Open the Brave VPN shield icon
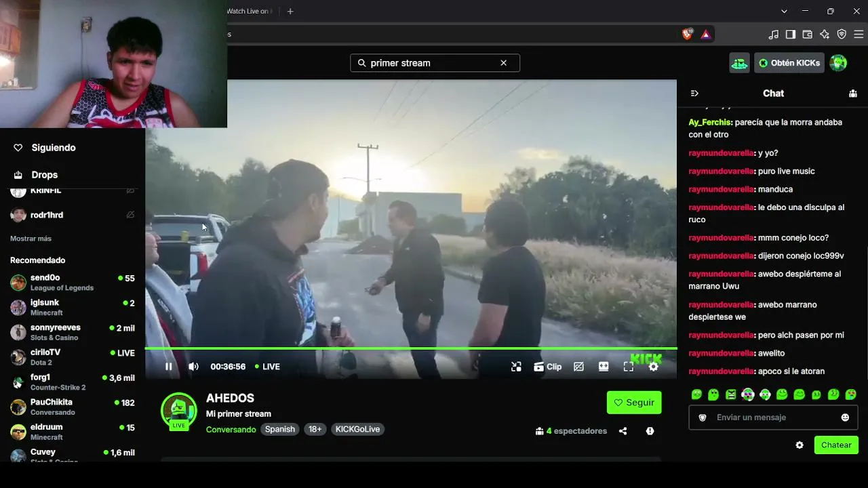Viewport: 868px width, 488px height. tap(842, 34)
